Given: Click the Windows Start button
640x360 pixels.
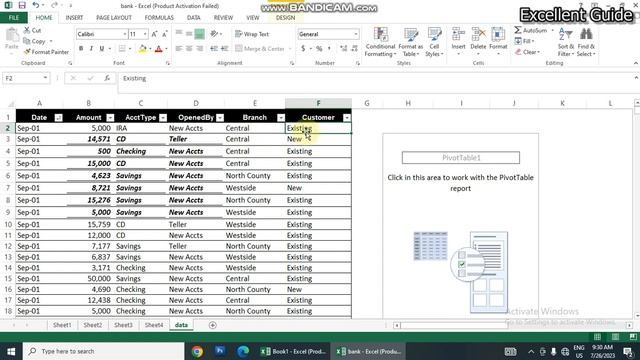Looking at the screenshot, I should 11,351.
